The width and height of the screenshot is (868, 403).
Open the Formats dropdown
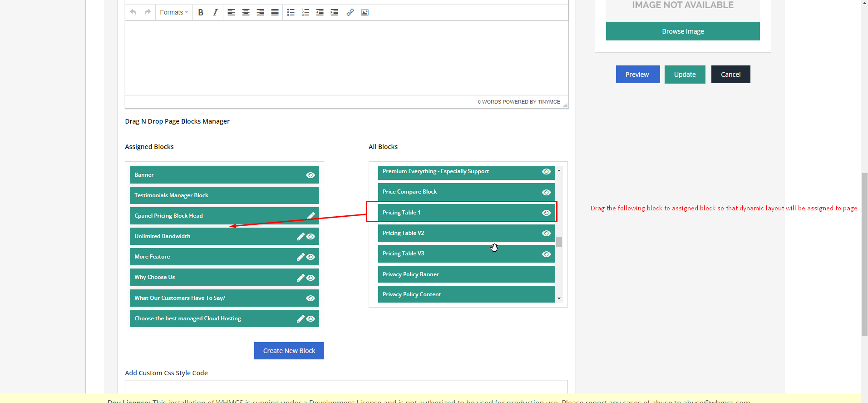pyautogui.click(x=173, y=12)
